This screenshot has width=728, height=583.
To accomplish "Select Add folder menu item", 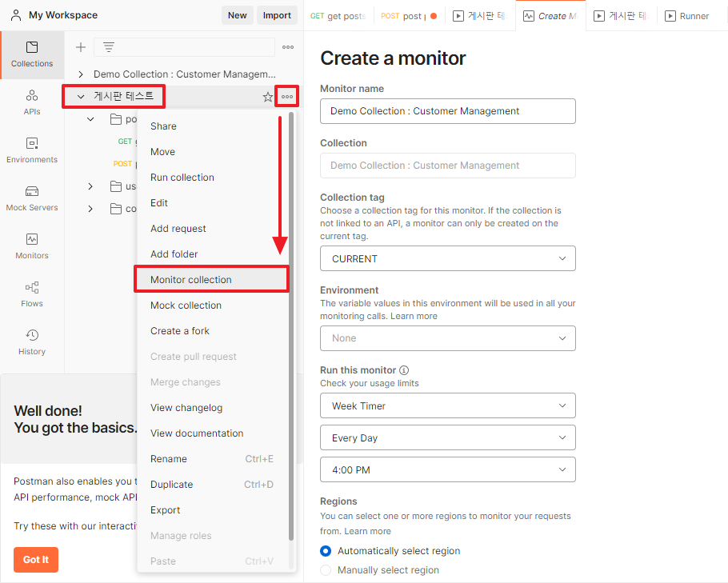I will (213, 254).
